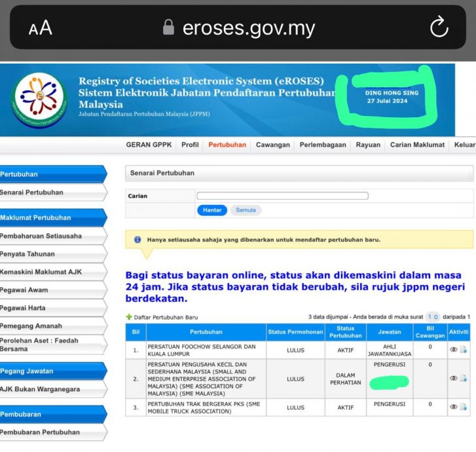View SME Association Malaysia eye icon
Viewport: 476px width, 452px height.
tap(453, 378)
